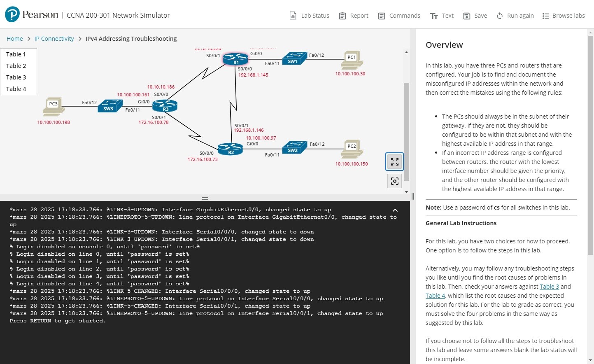The height and width of the screenshot is (364, 594).
Task: Select router R1 in topology
Action: pos(235,59)
